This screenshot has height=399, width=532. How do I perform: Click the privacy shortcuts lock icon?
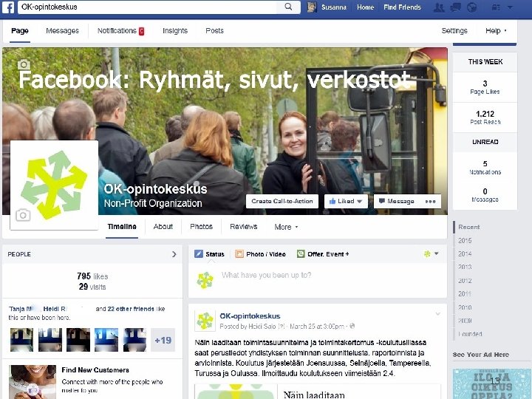(x=496, y=7)
